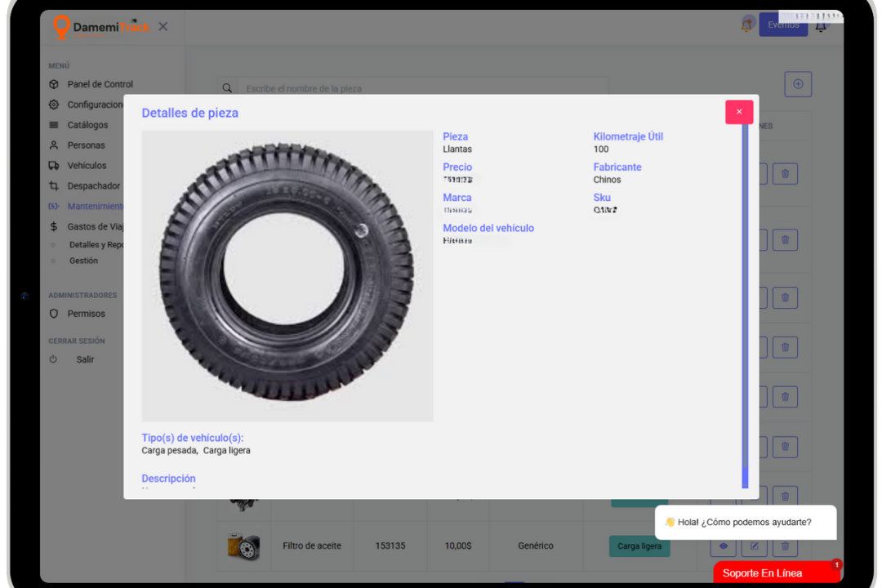This screenshot has height=588, width=882.
Task: Click the plus button to add a pieza
Action: point(798,83)
